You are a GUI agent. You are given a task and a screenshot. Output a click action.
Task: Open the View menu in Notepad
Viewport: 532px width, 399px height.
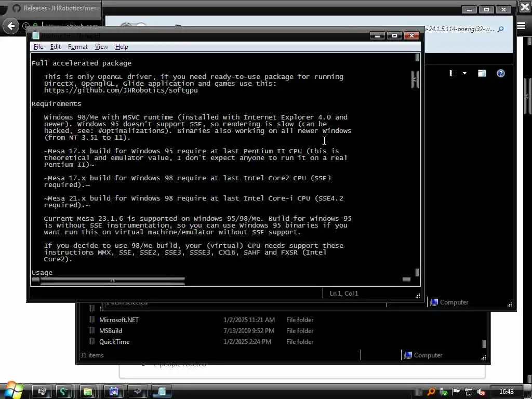(101, 47)
